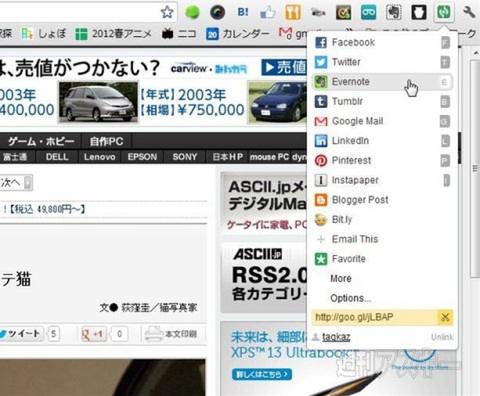Click the scrollbar up arrow
480x396 pixels.
pyautogui.click(x=475, y=53)
